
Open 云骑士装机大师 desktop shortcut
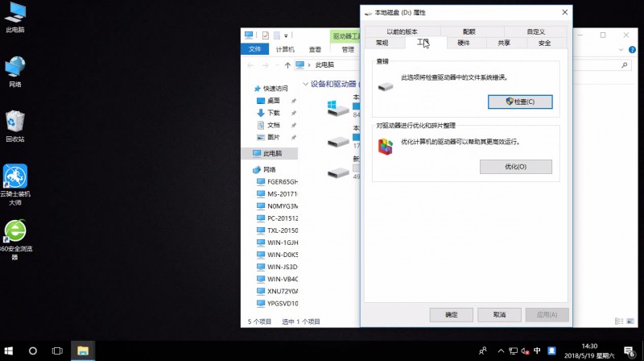tap(15, 185)
